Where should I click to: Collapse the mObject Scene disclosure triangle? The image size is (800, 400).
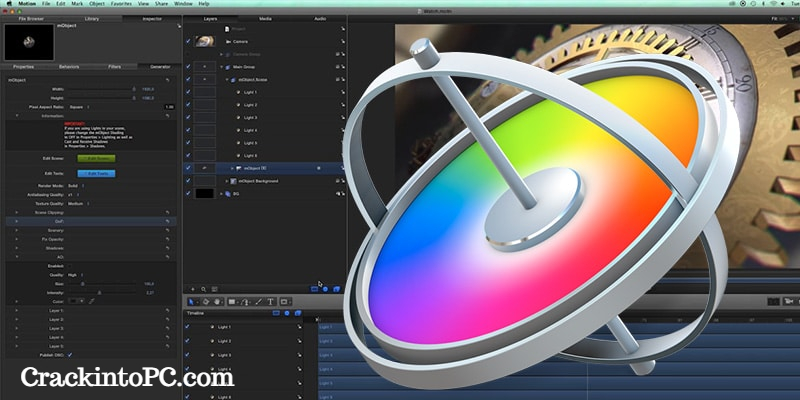pyautogui.click(x=228, y=80)
